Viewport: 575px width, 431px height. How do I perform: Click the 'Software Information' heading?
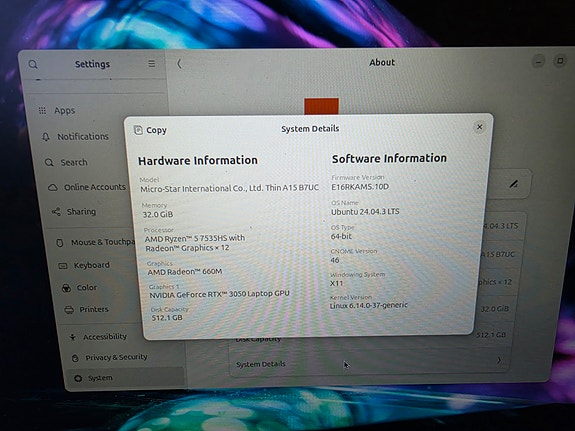[x=389, y=158]
